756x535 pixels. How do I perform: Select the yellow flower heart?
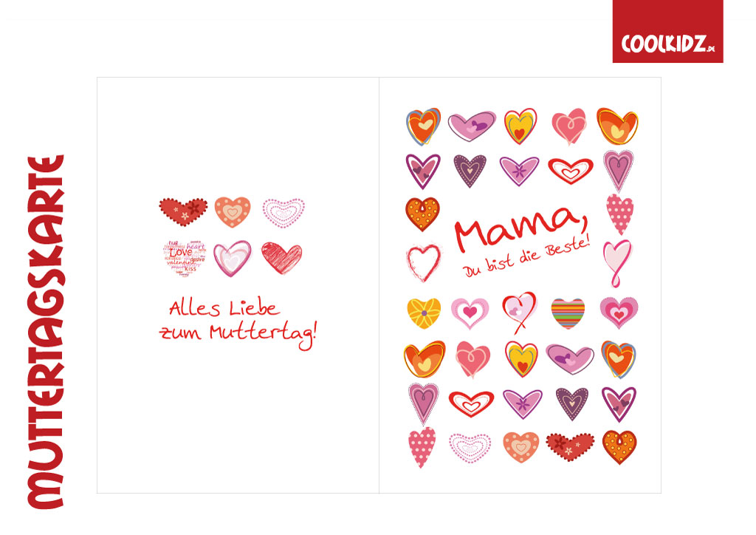(424, 313)
